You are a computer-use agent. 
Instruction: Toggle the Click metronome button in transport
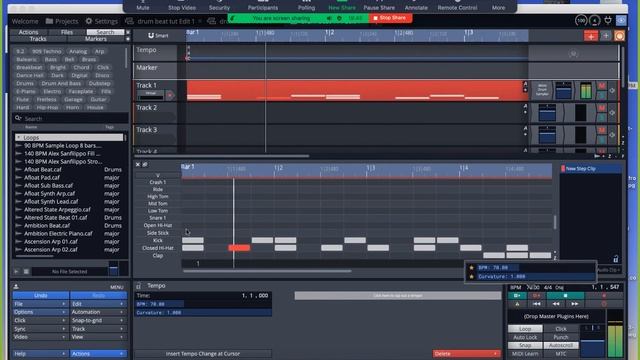(x=561, y=329)
